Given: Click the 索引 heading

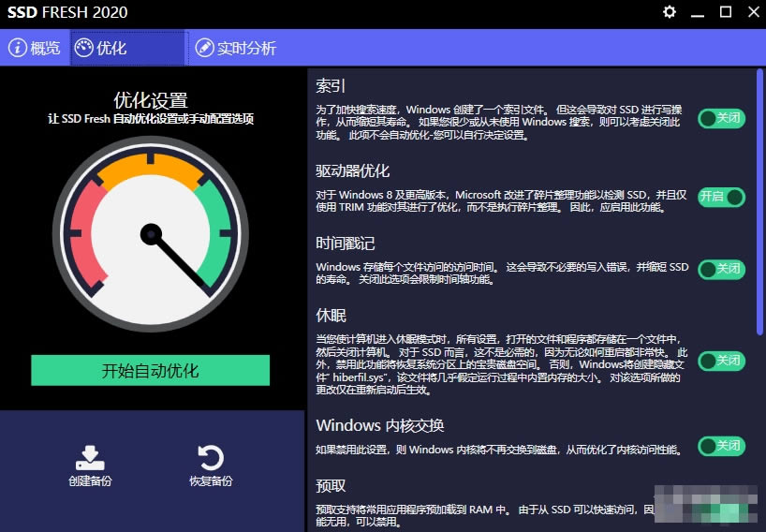Looking at the screenshot, I should (x=331, y=86).
